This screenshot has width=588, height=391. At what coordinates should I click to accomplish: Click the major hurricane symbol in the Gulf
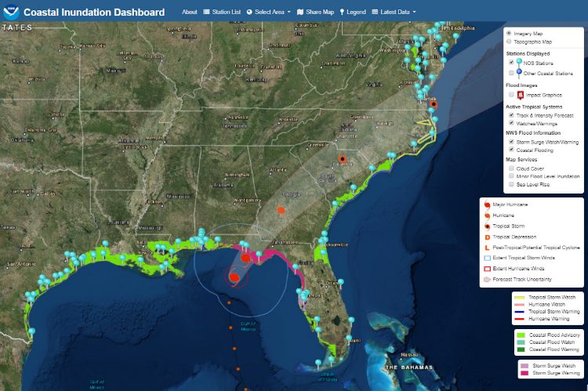pyautogui.click(x=234, y=277)
